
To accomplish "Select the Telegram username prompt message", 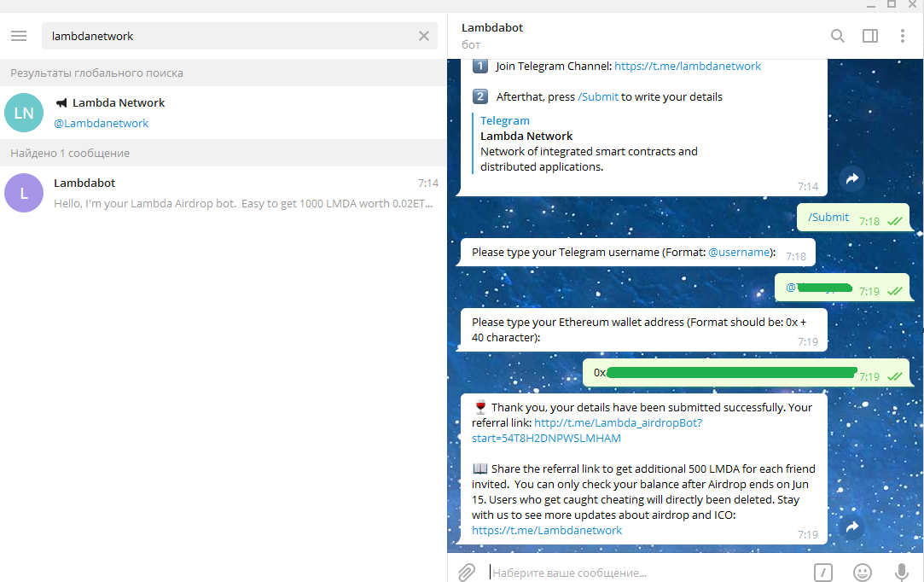I will coord(637,253).
